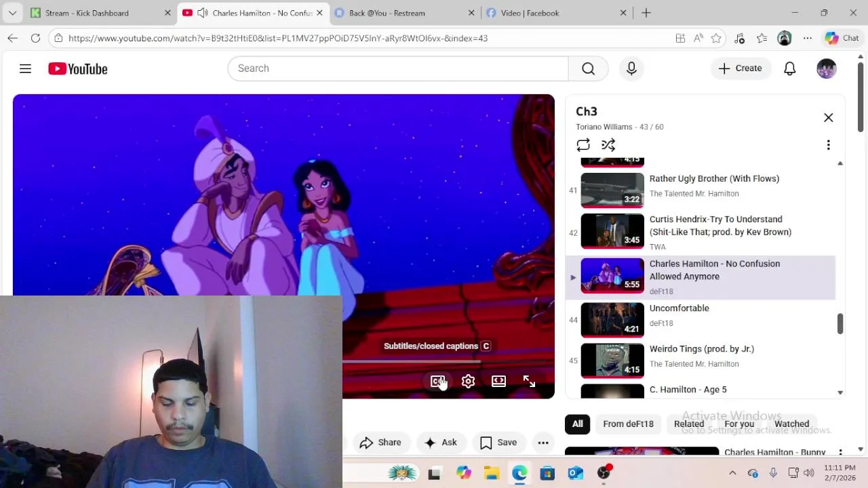The image size is (868, 488).
Task: Open Charles Hamilton - Bunny options menu
Action: click(840, 452)
